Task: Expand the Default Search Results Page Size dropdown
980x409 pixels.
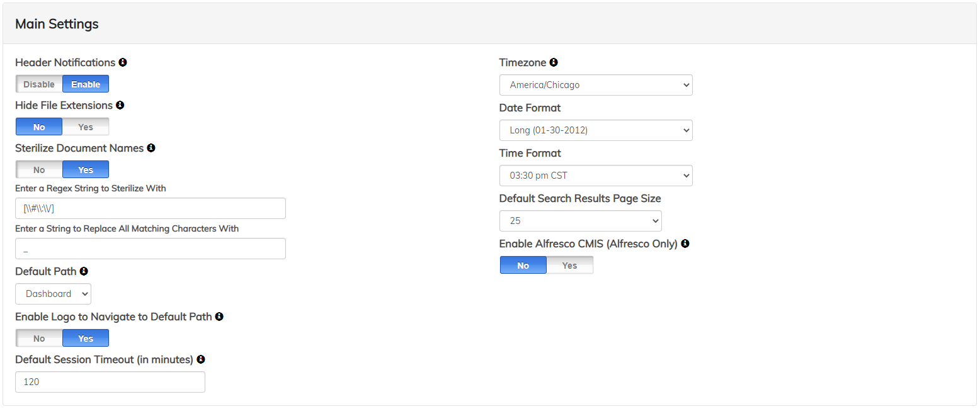Action: point(580,221)
